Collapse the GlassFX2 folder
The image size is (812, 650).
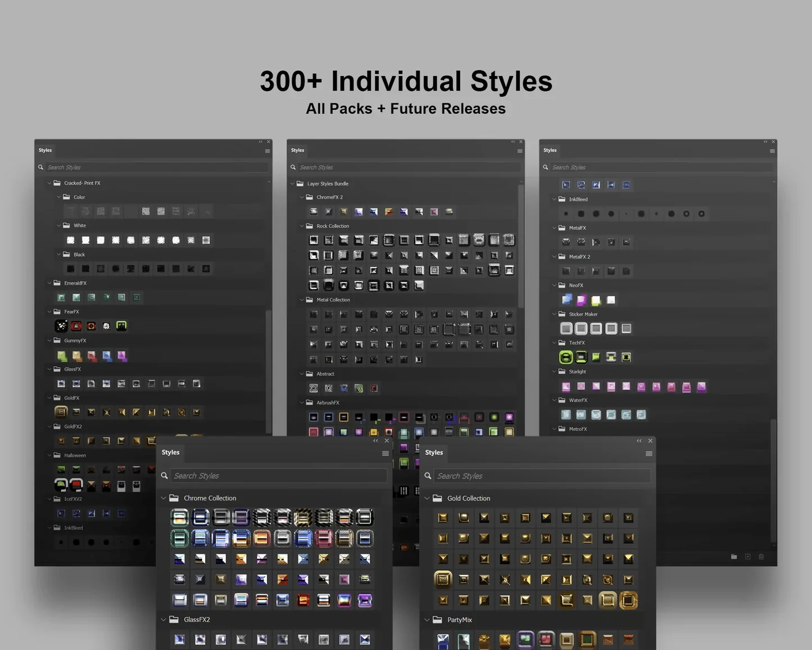tap(164, 620)
